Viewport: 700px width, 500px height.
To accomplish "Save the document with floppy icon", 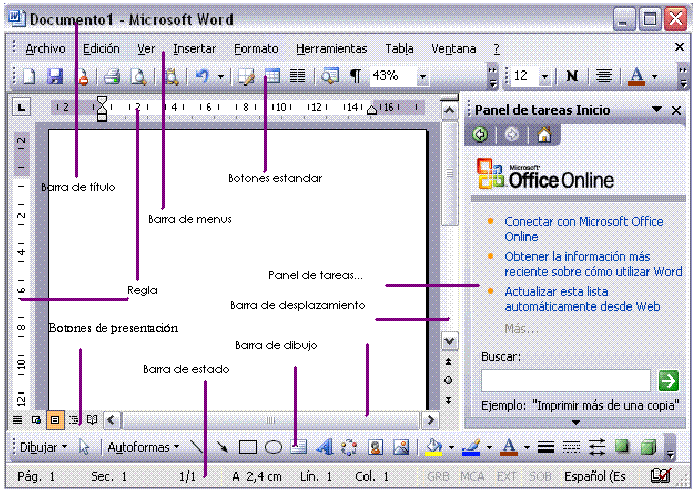I will [55, 76].
